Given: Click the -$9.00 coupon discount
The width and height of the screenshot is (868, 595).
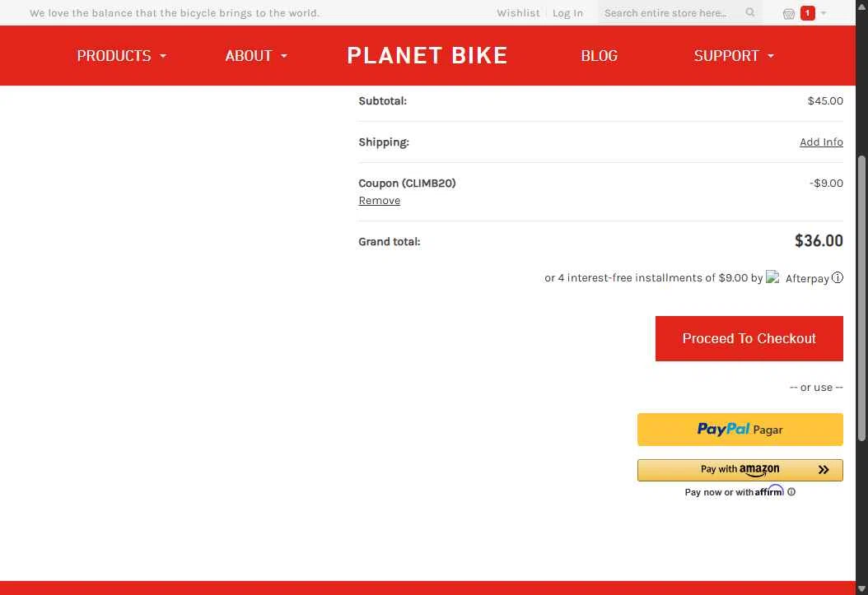Looking at the screenshot, I should [x=826, y=183].
